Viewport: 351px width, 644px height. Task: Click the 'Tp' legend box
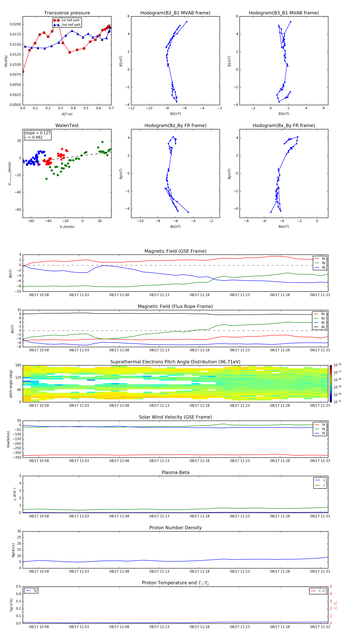pyautogui.click(x=31, y=591)
